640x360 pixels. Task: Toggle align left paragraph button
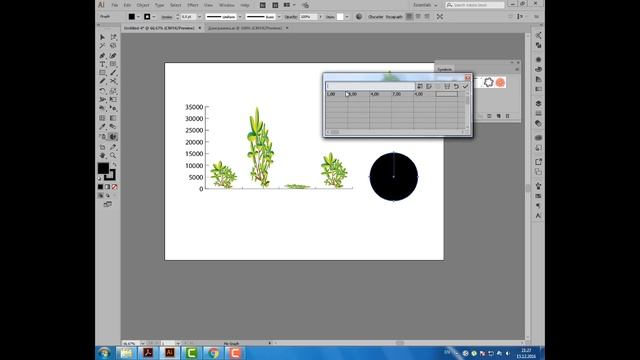click(409, 17)
